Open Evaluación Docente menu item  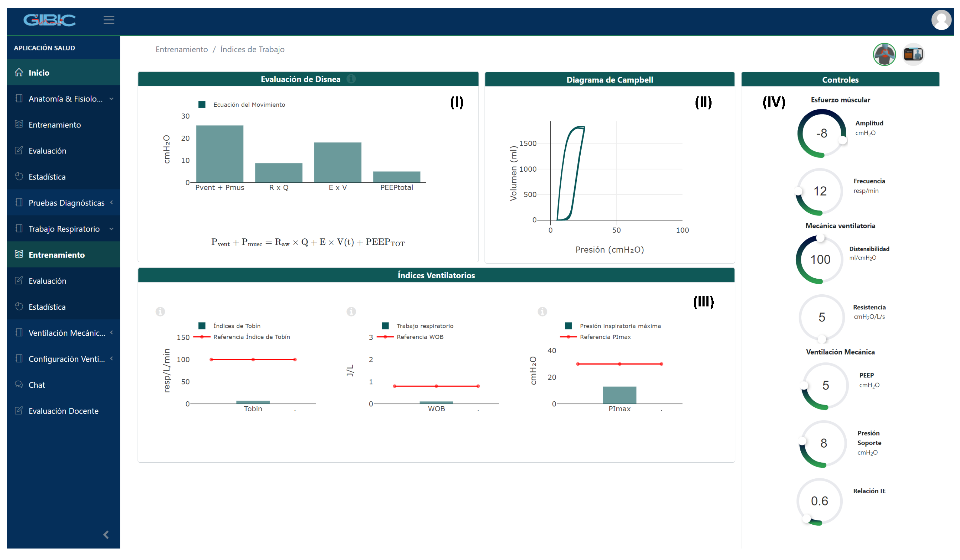63,411
